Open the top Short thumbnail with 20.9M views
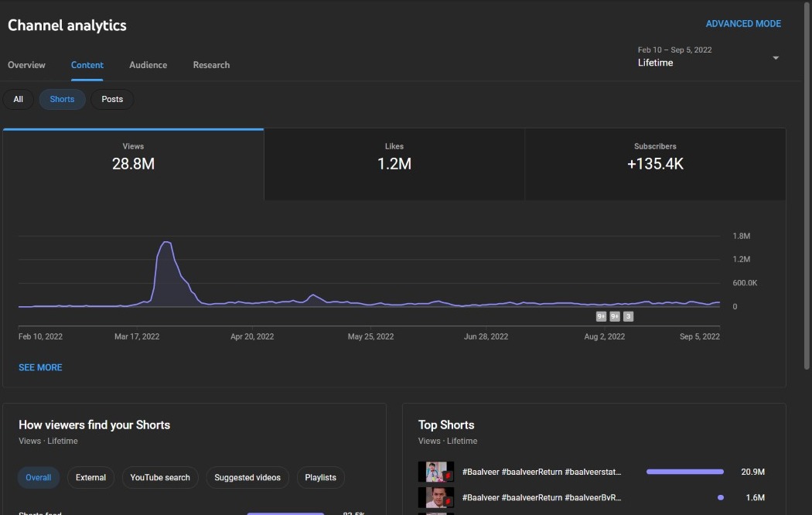Image resolution: width=812 pixels, height=515 pixels. pyautogui.click(x=436, y=472)
